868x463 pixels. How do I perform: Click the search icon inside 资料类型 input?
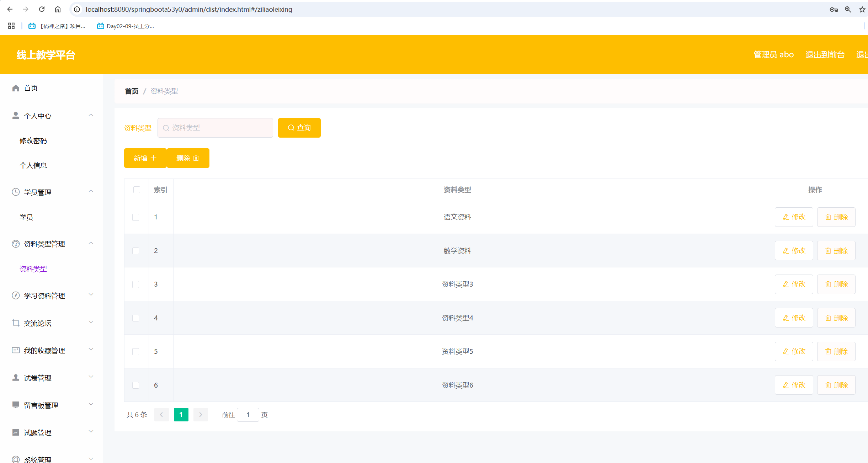(x=166, y=128)
